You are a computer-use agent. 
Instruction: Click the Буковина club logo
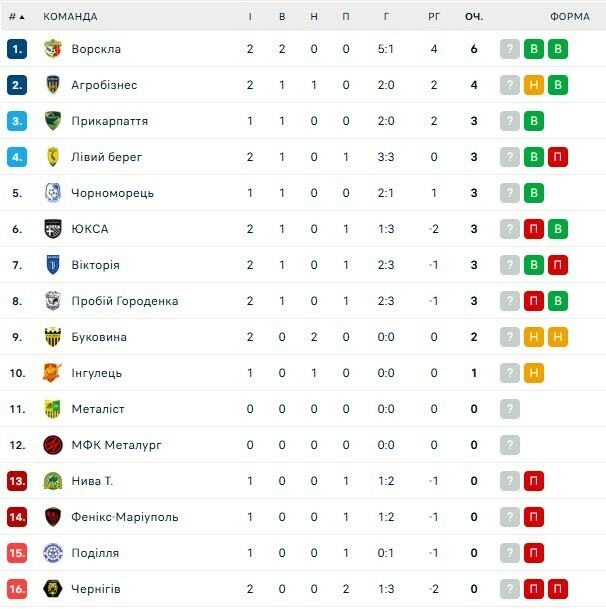pos(53,337)
